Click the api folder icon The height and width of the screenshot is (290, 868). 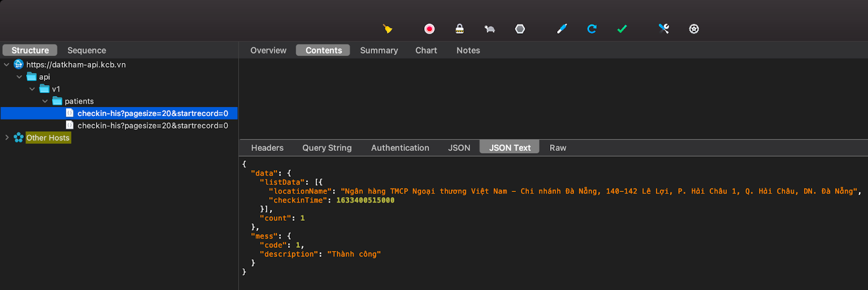(x=31, y=77)
